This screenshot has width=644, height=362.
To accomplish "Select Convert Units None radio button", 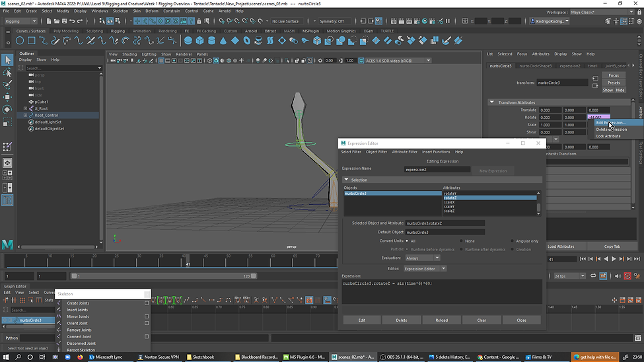I will tap(461, 241).
